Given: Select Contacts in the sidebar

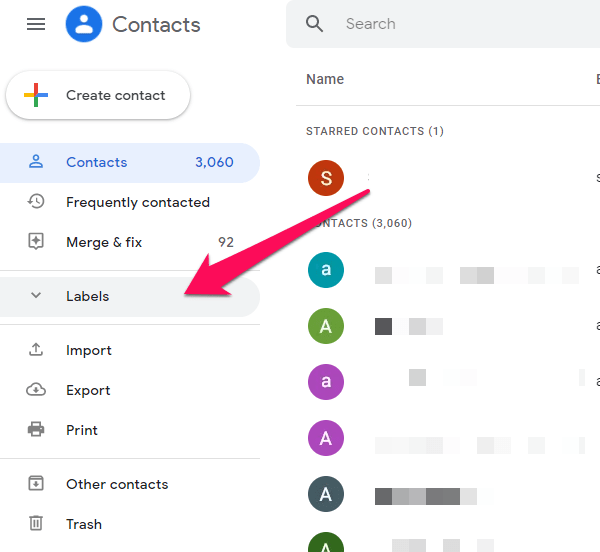Looking at the screenshot, I should 97,162.
